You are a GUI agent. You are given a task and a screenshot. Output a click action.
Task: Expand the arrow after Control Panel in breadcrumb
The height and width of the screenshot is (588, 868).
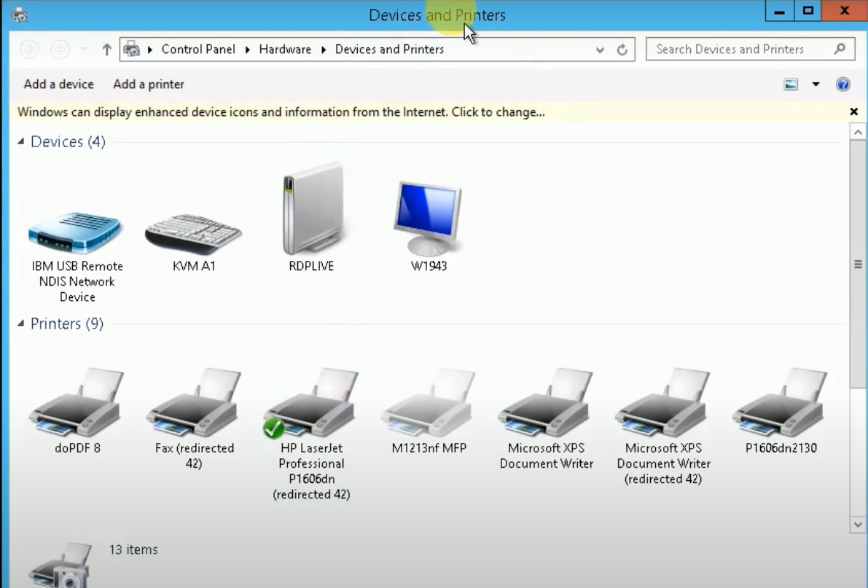click(x=247, y=50)
